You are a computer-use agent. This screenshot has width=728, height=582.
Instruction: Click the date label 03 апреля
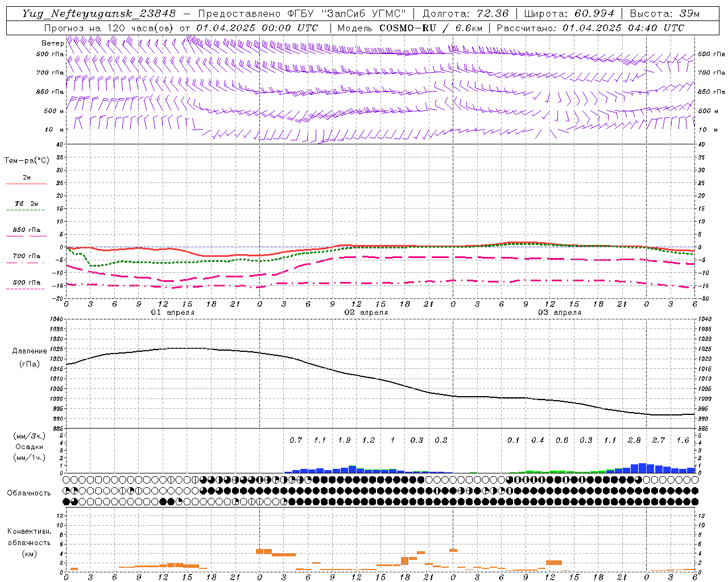coord(560,313)
